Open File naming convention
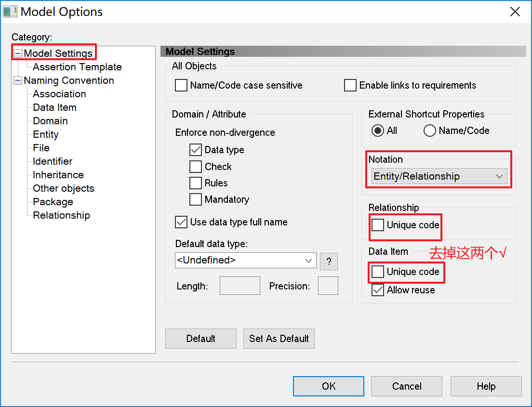Screen dimensions: 532x407 tap(41, 148)
